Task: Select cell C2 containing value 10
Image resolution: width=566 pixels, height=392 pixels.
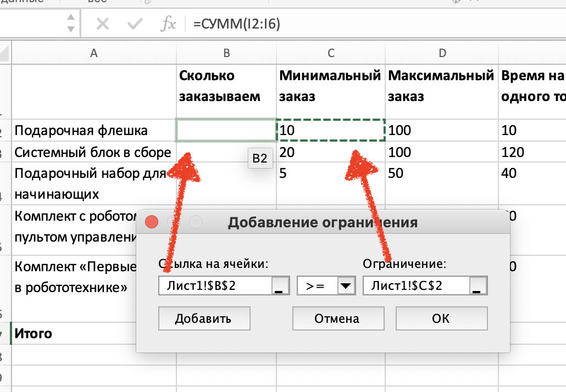Action: point(330,131)
